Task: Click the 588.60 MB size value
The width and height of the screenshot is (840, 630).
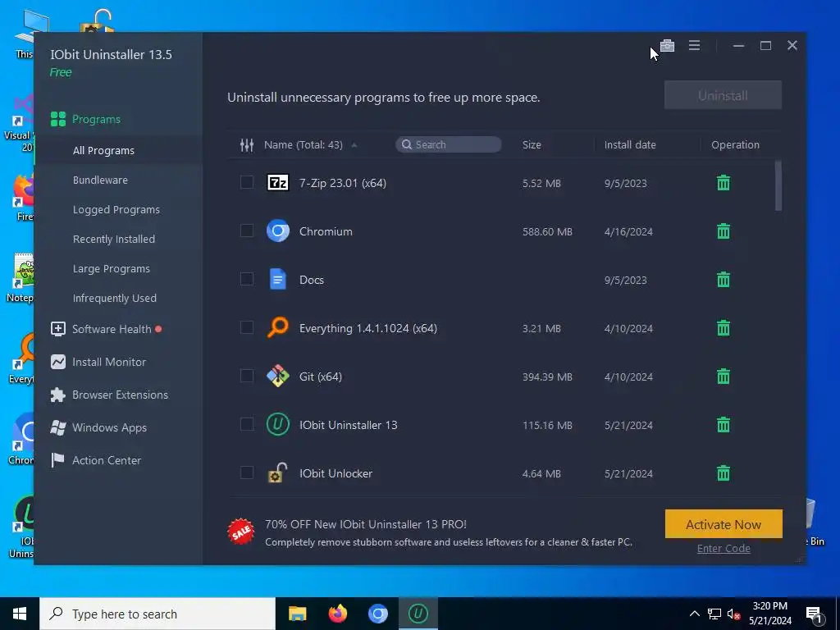Action: click(547, 232)
